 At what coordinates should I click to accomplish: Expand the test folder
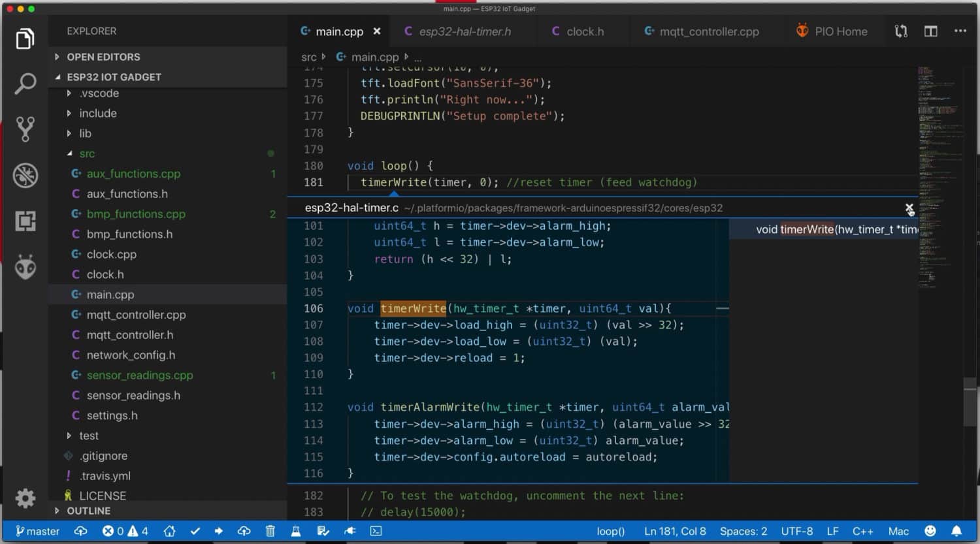(x=89, y=436)
